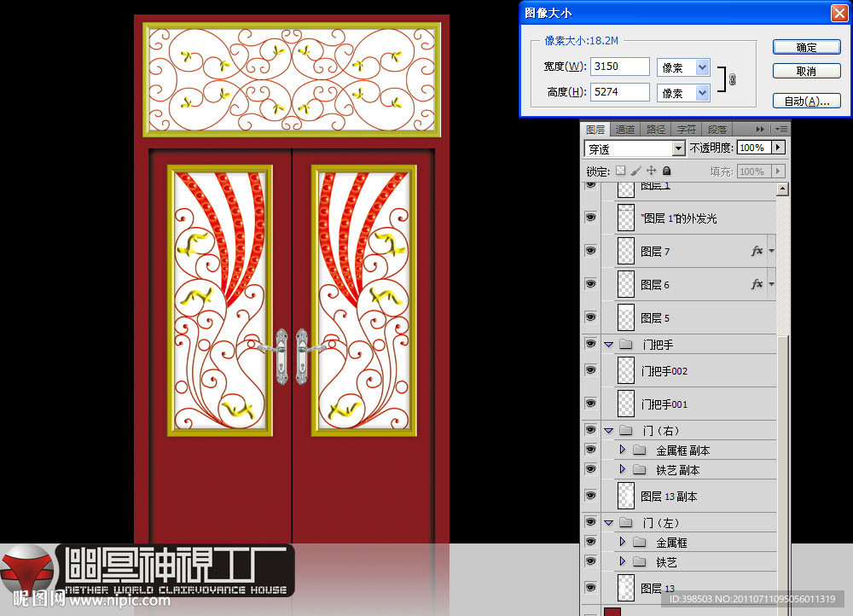
Task: Click the folder icon of group 门把手
Action: point(626,345)
